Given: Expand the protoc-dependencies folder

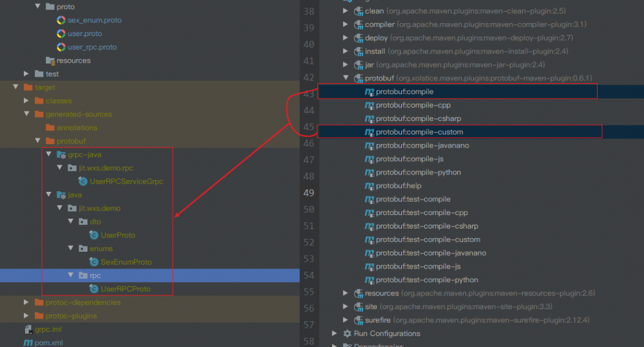Looking at the screenshot, I should 26,302.
